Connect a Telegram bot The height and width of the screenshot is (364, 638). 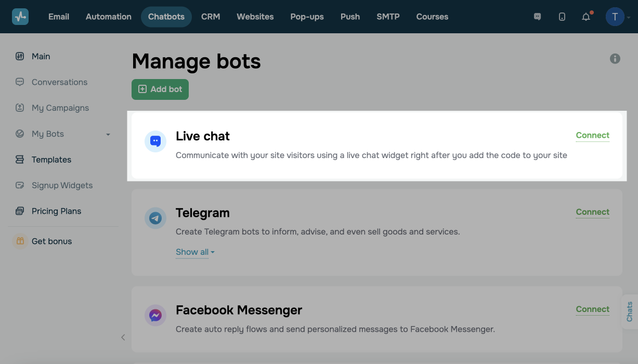click(592, 212)
